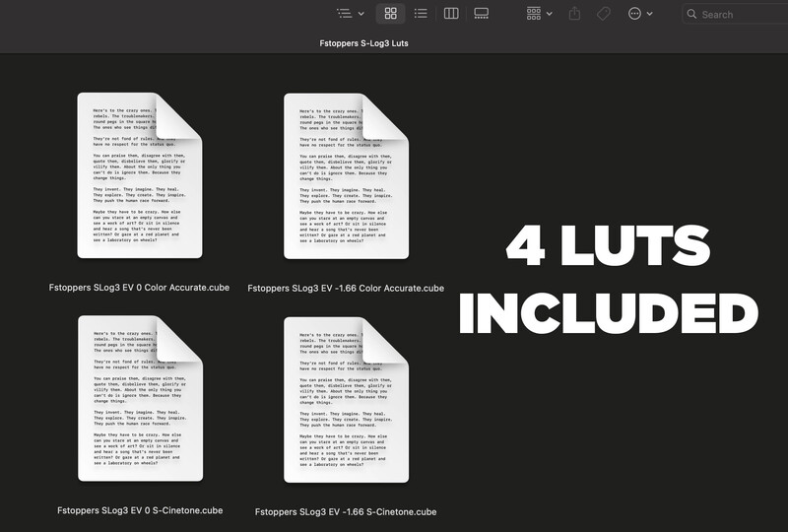Select the EV -1.66 Color Accurate file icon

point(347,176)
